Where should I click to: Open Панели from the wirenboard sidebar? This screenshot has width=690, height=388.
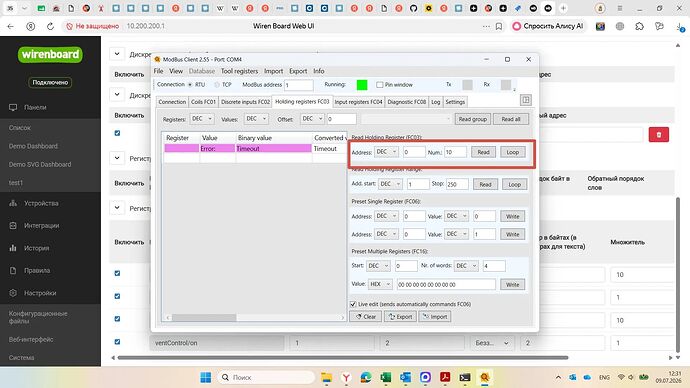[x=35, y=107]
